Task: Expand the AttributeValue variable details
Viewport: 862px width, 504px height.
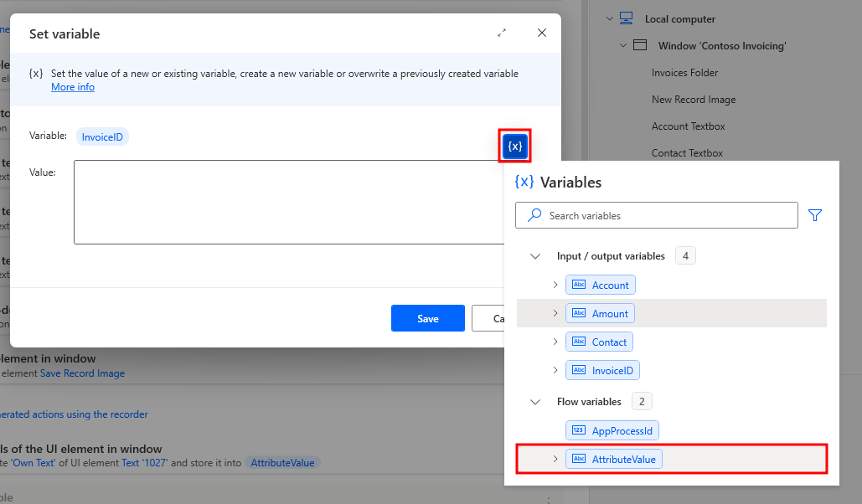Action: [555, 458]
